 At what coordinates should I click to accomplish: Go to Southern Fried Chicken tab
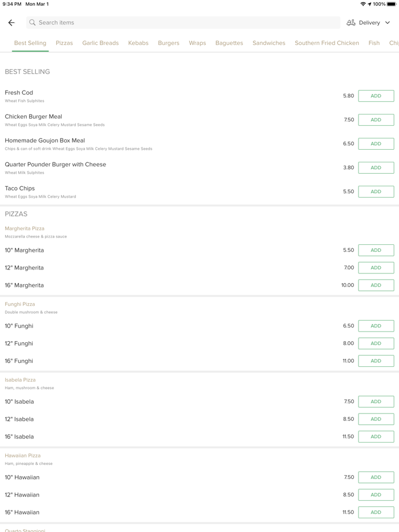point(327,43)
